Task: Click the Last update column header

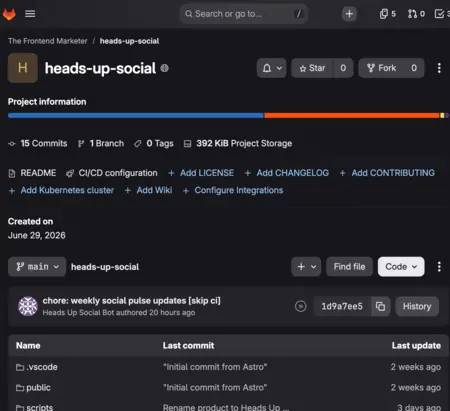Action: [416, 346]
